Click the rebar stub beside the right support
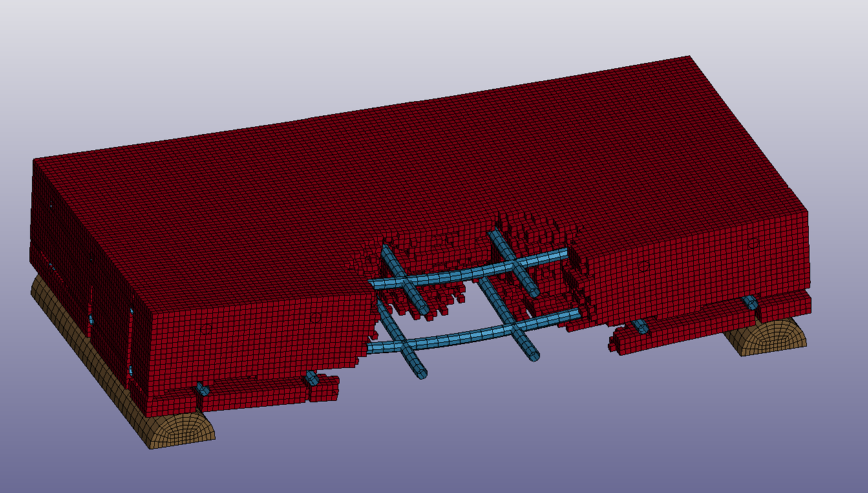This screenshot has height=493, width=868. 750,302
